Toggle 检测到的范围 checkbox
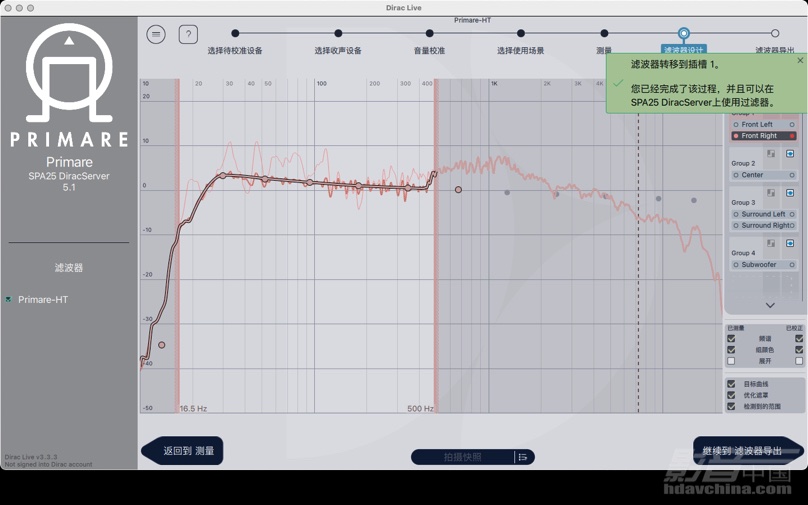 tap(731, 407)
